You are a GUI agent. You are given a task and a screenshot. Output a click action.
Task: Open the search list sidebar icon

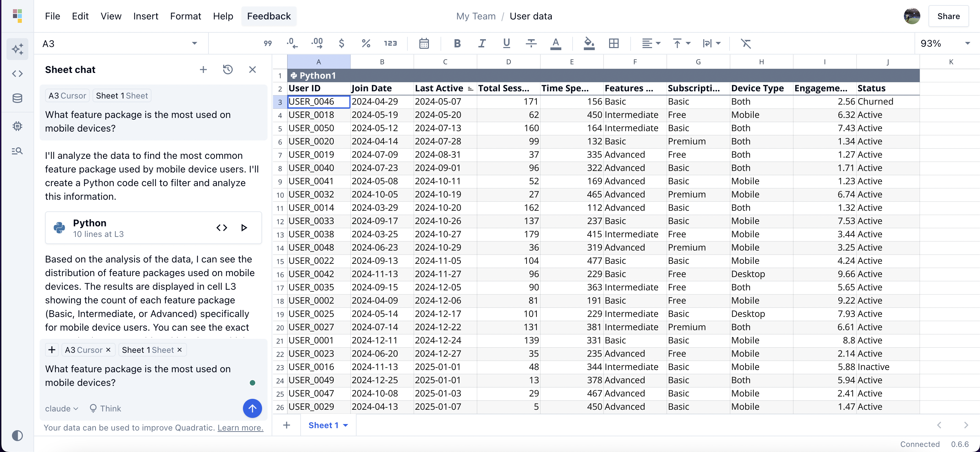click(17, 151)
